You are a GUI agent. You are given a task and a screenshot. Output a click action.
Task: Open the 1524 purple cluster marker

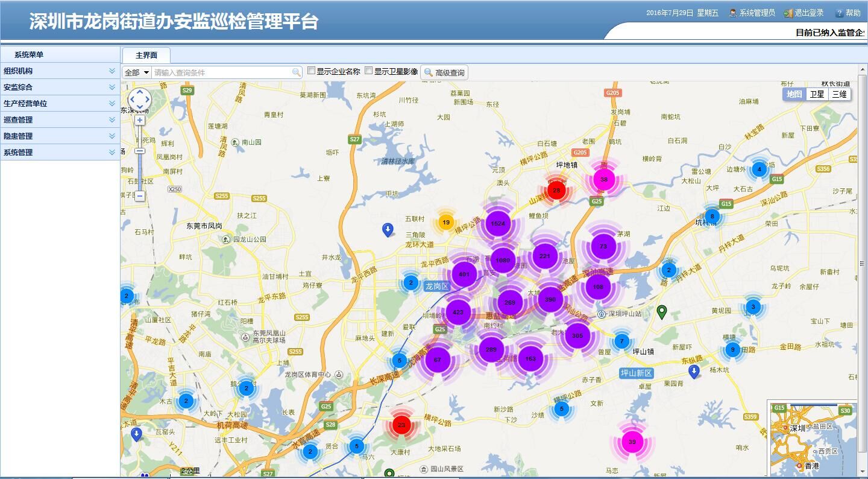point(498,223)
